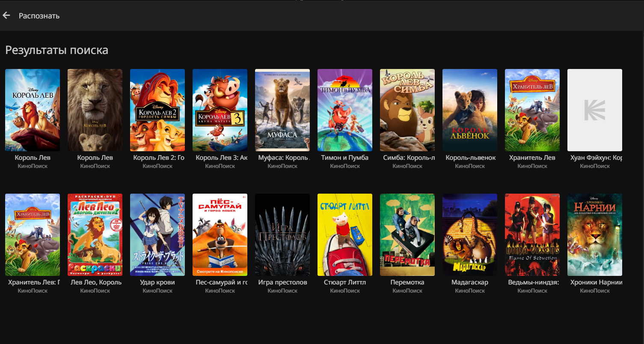Click the 'Пес-самурай и го…' title text

click(221, 282)
